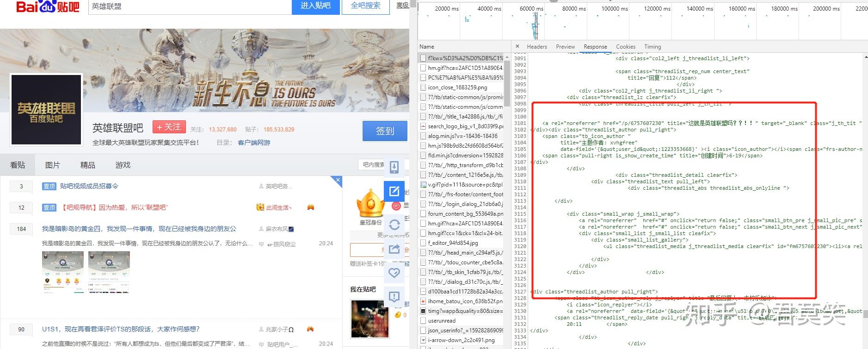Open the Headers tab in DevTools
868x349 pixels.
point(536,47)
